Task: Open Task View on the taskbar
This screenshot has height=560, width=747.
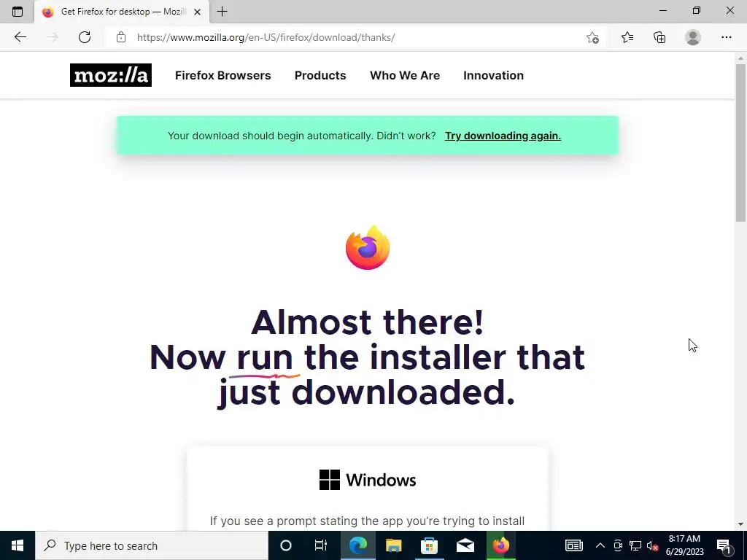Action: tap(321, 545)
